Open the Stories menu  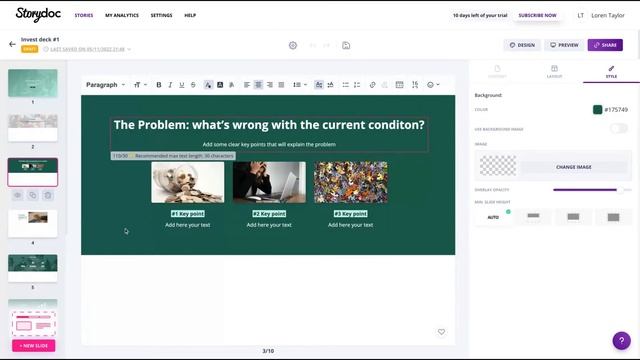84,15
